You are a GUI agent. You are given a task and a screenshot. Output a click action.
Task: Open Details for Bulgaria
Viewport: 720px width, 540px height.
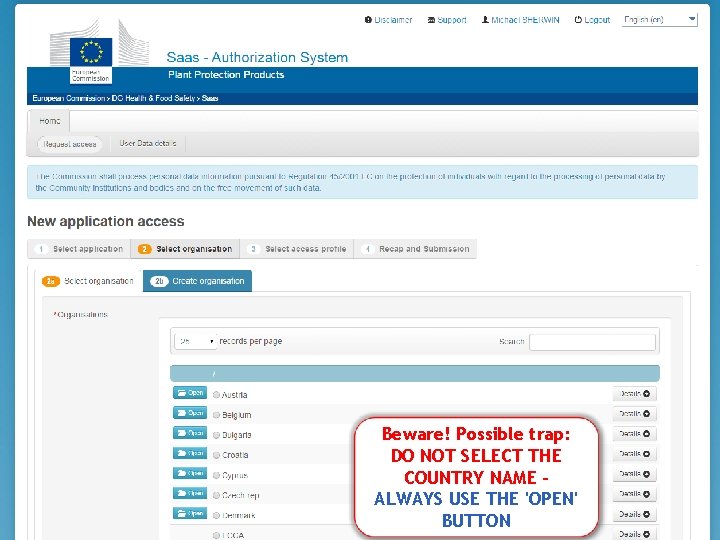click(x=634, y=433)
